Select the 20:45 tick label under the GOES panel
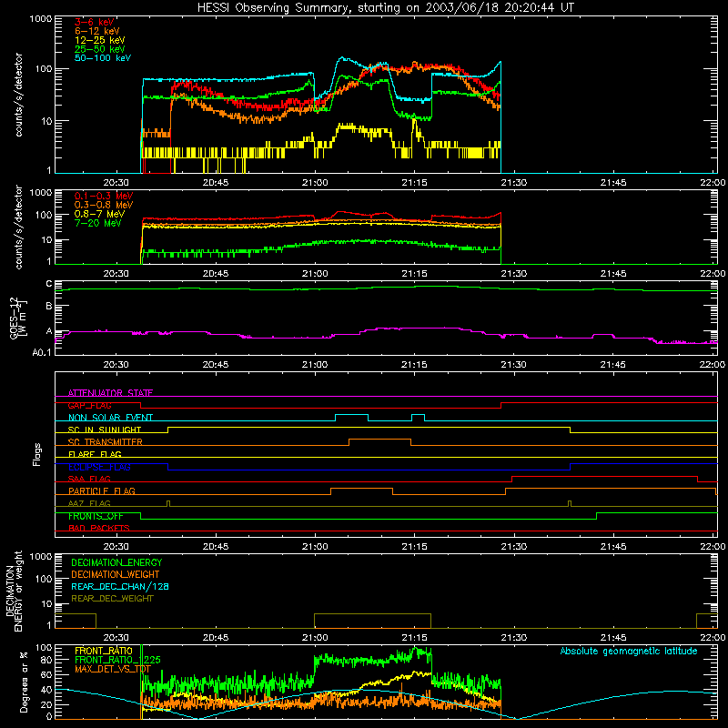This screenshot has height=728, width=728. point(216,365)
